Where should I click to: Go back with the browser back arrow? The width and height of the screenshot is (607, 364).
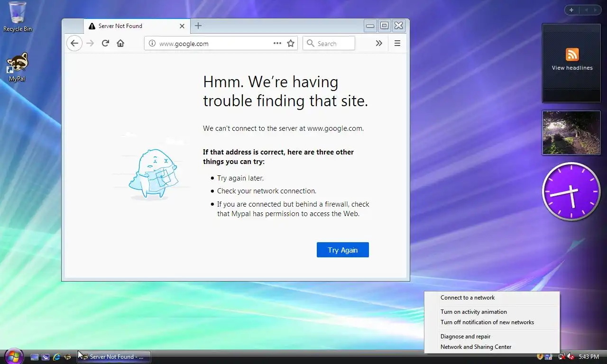coord(74,43)
